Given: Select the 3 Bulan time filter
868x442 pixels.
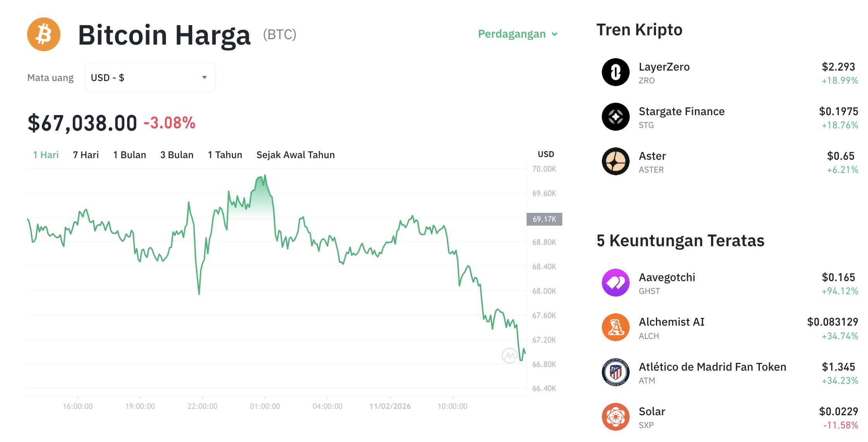Looking at the screenshot, I should [x=177, y=155].
